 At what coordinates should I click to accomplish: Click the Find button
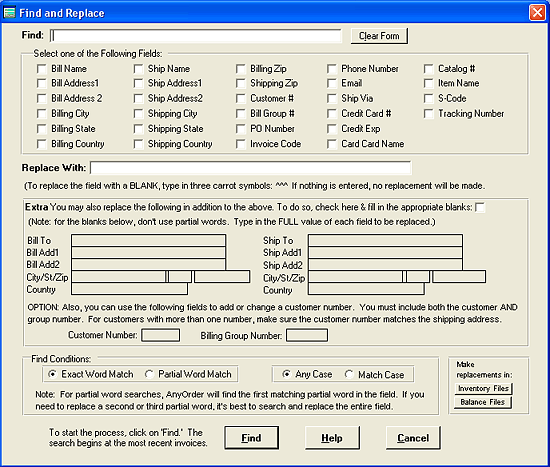[x=251, y=438]
